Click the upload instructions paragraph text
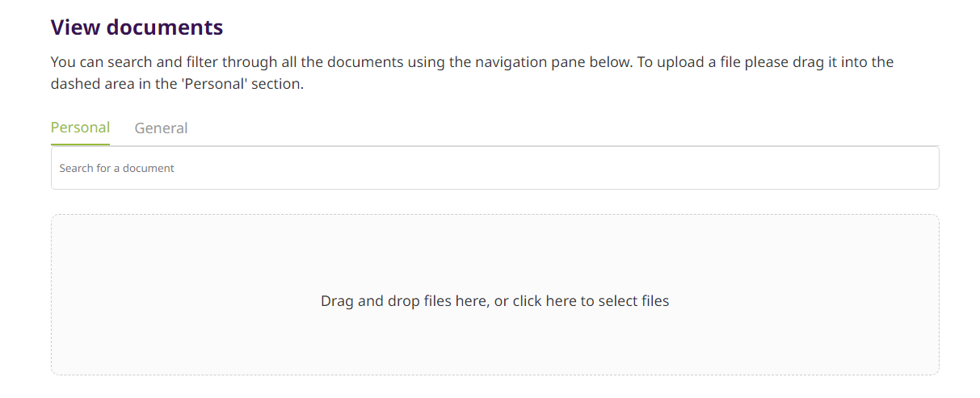 [472, 73]
